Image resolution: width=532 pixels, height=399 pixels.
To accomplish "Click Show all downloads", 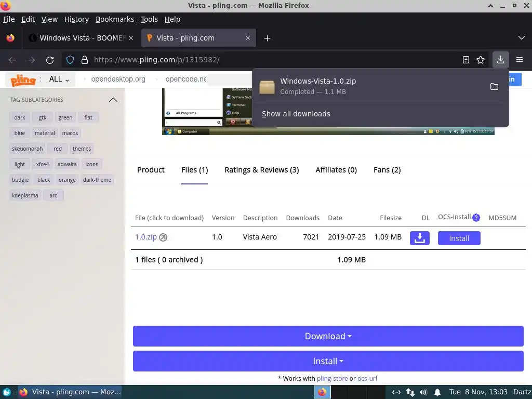I will (x=296, y=114).
